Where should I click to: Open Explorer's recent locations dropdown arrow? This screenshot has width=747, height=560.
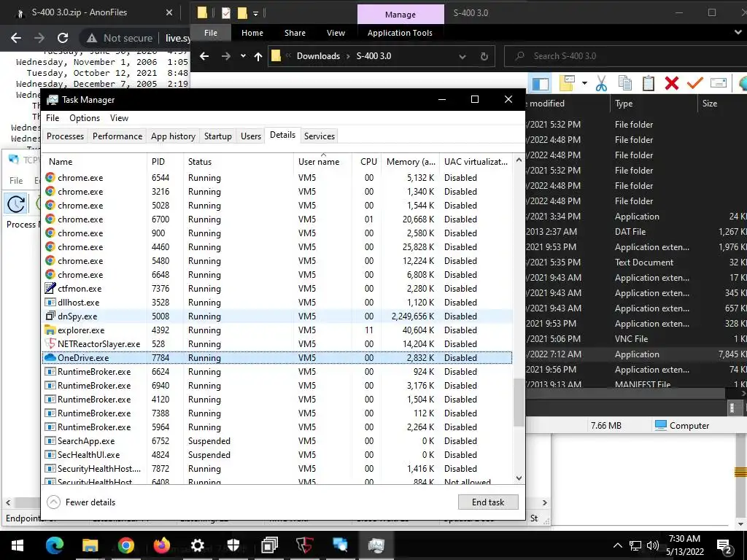243,56
